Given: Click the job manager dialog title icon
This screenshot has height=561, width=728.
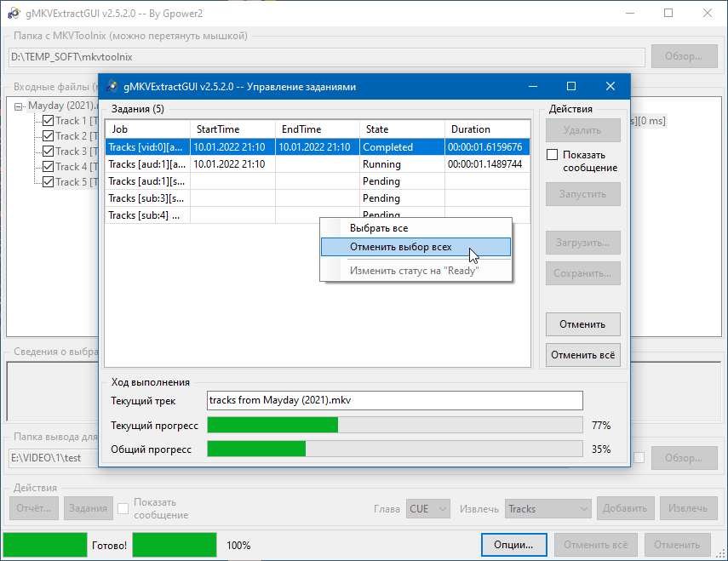Looking at the screenshot, I should point(112,86).
